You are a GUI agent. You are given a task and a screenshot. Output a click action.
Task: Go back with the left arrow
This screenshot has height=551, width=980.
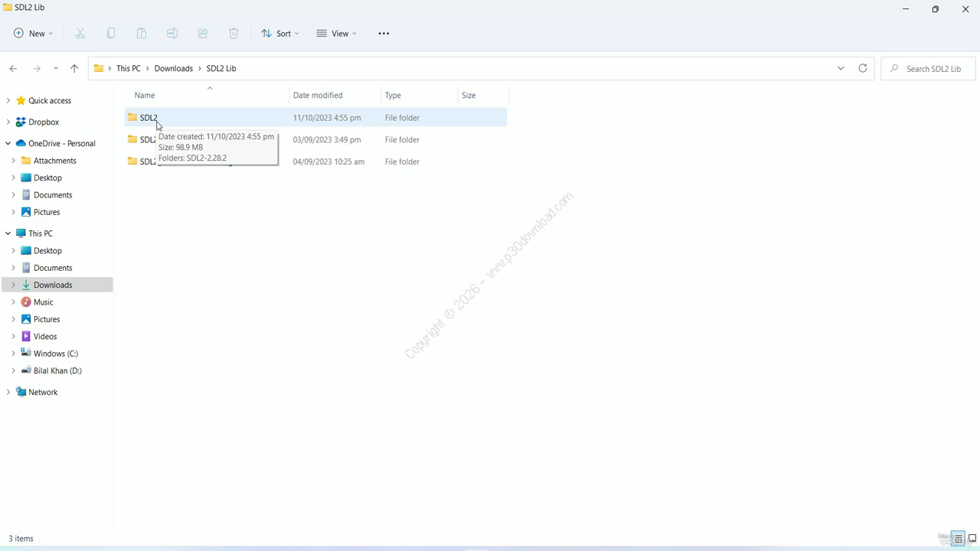coord(13,68)
